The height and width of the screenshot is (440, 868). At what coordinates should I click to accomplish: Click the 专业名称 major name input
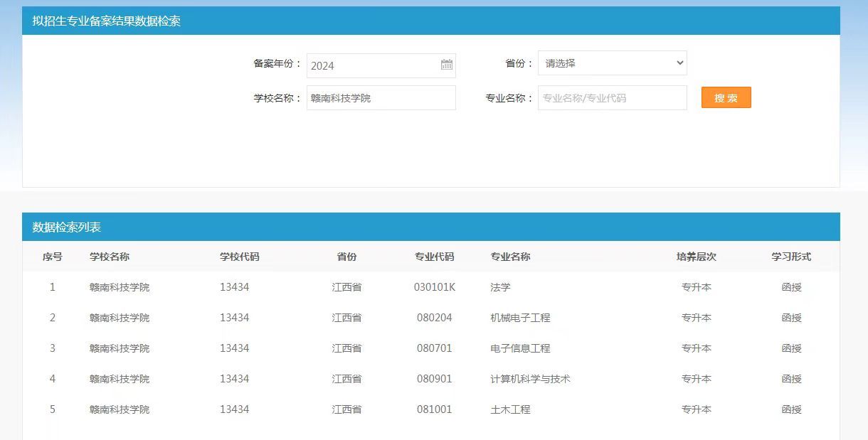tap(612, 98)
